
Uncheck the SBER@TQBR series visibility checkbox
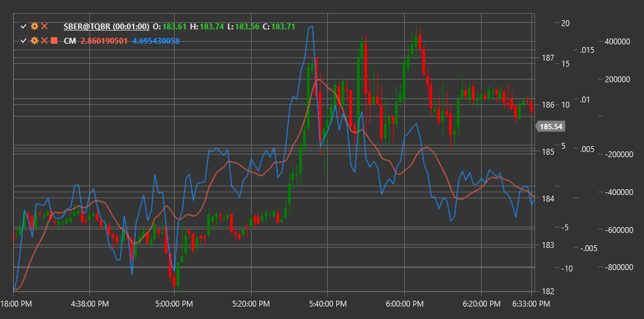(x=23, y=27)
